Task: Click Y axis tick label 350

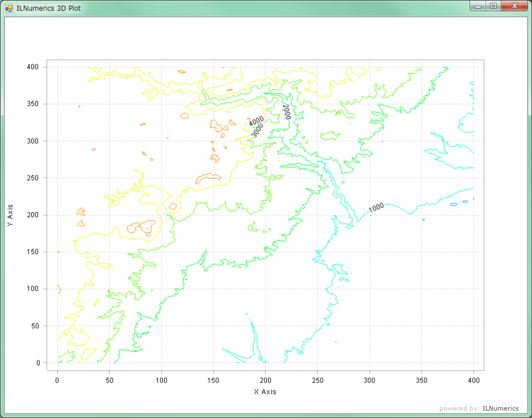Action: pyautogui.click(x=33, y=104)
